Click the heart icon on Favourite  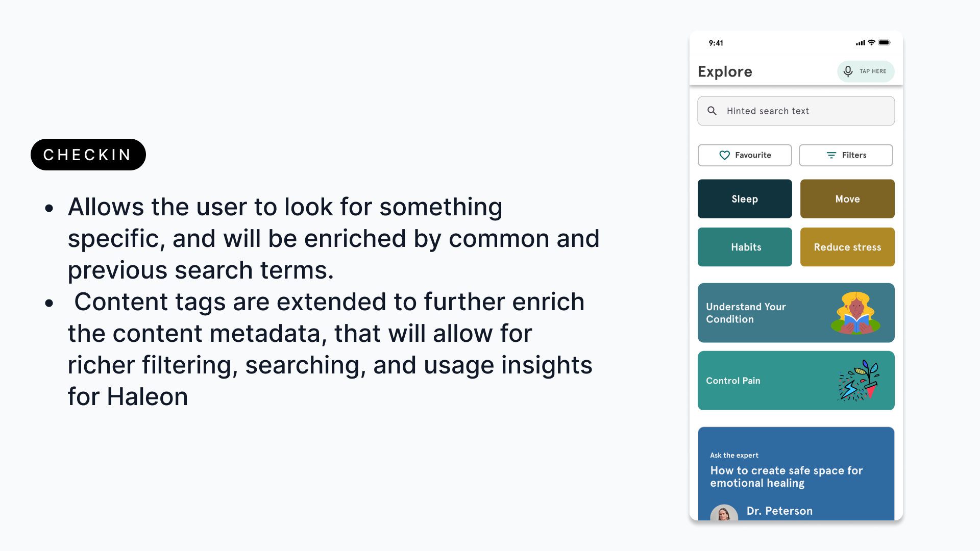[x=724, y=155]
